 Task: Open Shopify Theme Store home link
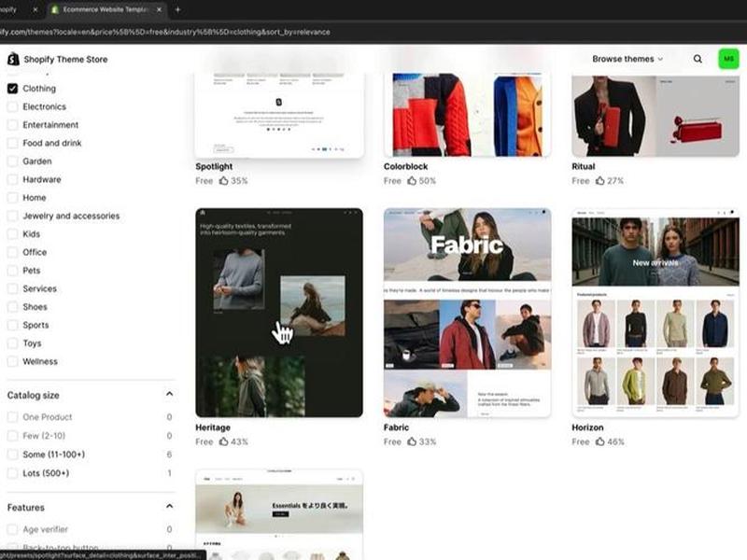click(x=58, y=59)
